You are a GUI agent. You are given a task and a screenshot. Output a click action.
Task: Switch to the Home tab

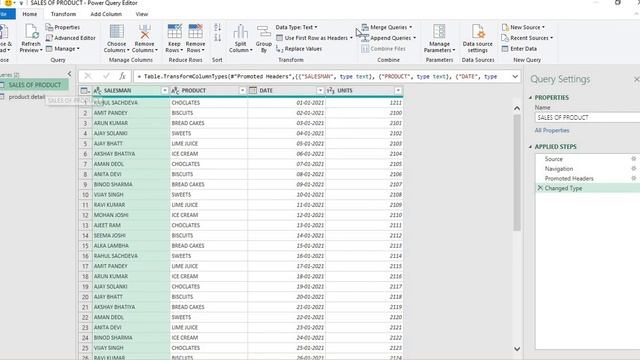[x=30, y=14]
